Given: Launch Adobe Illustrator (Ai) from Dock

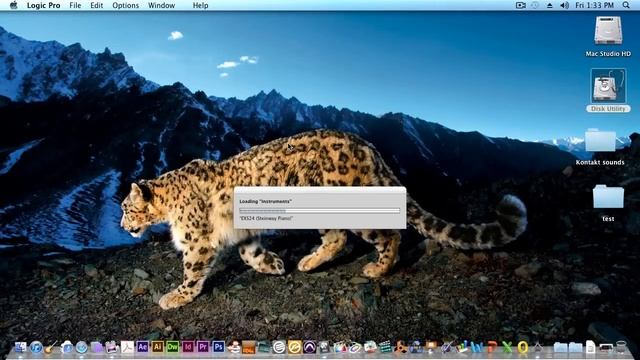Looking at the screenshot, I should point(158,347).
